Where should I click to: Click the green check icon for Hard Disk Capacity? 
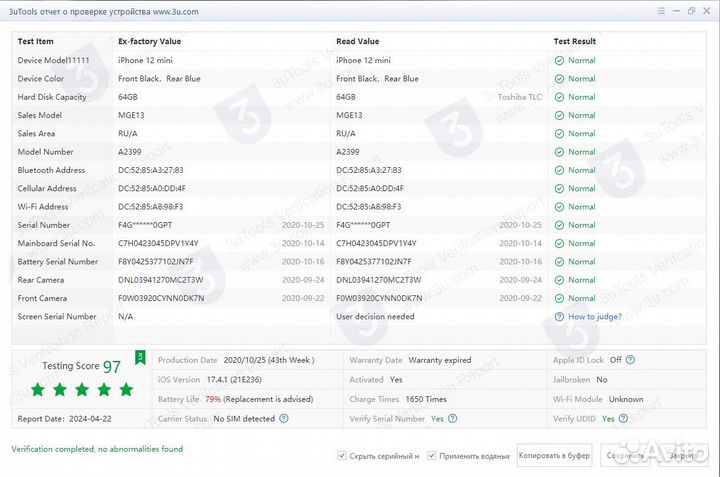click(x=559, y=97)
